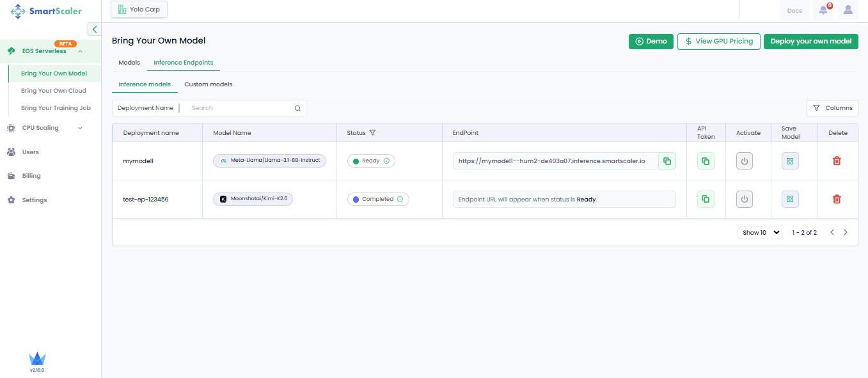Click the EGS Serverless leaf icon
Screen dimensions: 868x378
[11, 51]
